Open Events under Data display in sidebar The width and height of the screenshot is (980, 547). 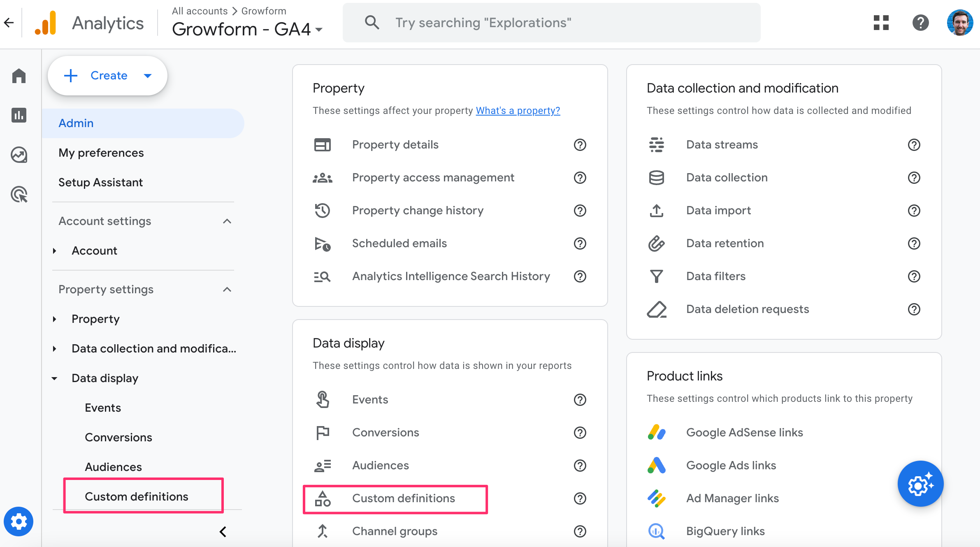point(103,408)
